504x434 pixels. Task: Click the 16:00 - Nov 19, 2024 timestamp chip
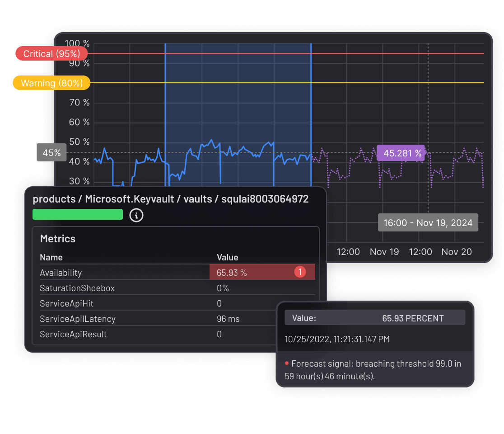(x=428, y=222)
